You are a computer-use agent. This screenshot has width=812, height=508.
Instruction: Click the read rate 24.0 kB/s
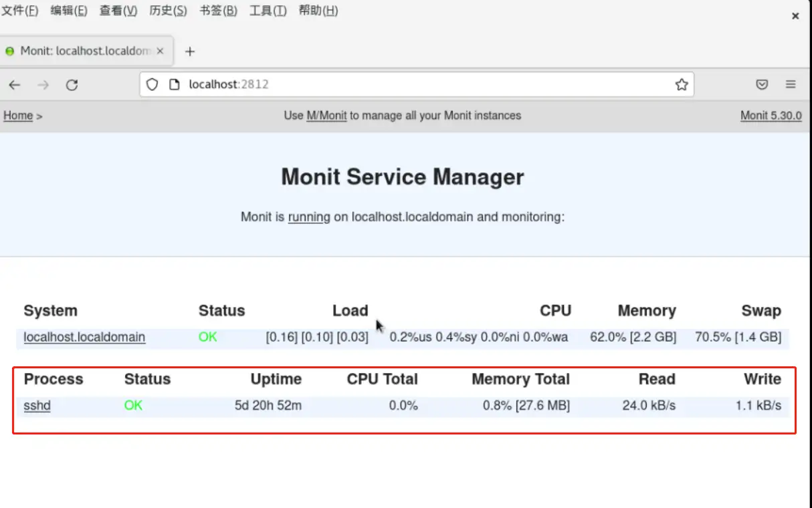click(x=649, y=406)
